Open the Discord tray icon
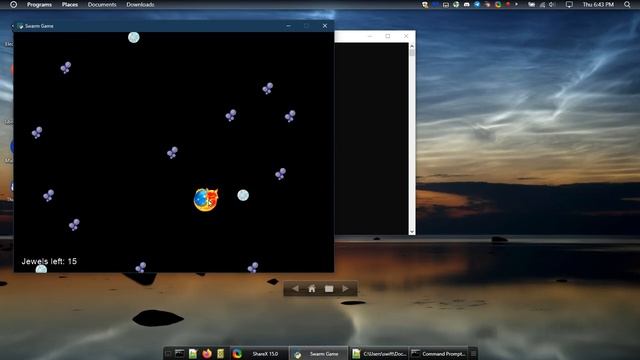 point(467,4)
